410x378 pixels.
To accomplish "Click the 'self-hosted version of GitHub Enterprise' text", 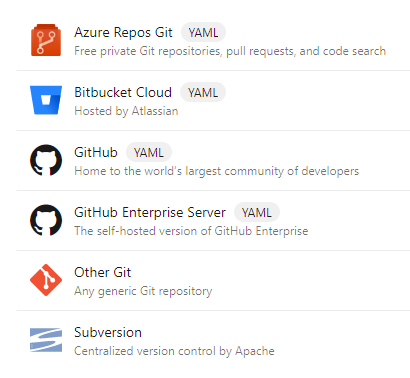I will [x=202, y=231].
